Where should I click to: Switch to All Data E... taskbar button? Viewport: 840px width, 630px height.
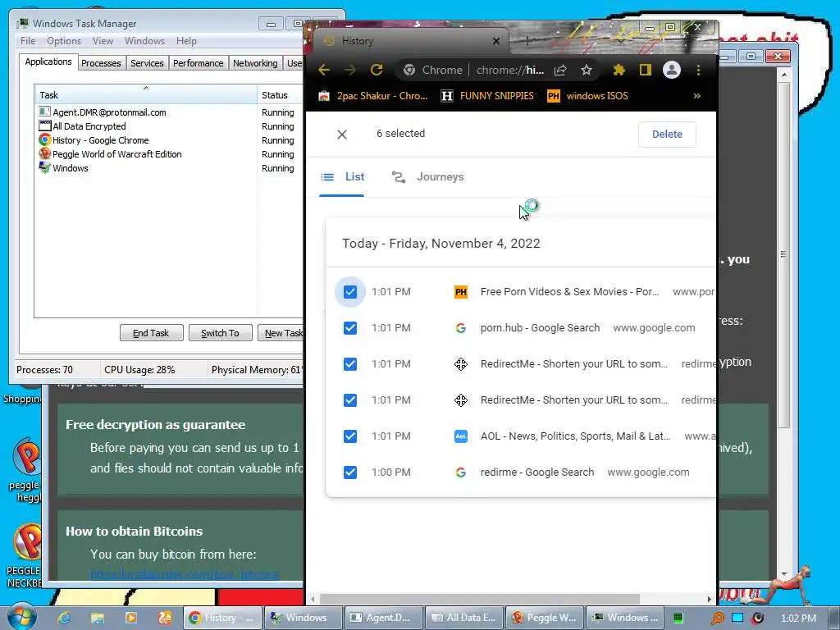(464, 618)
